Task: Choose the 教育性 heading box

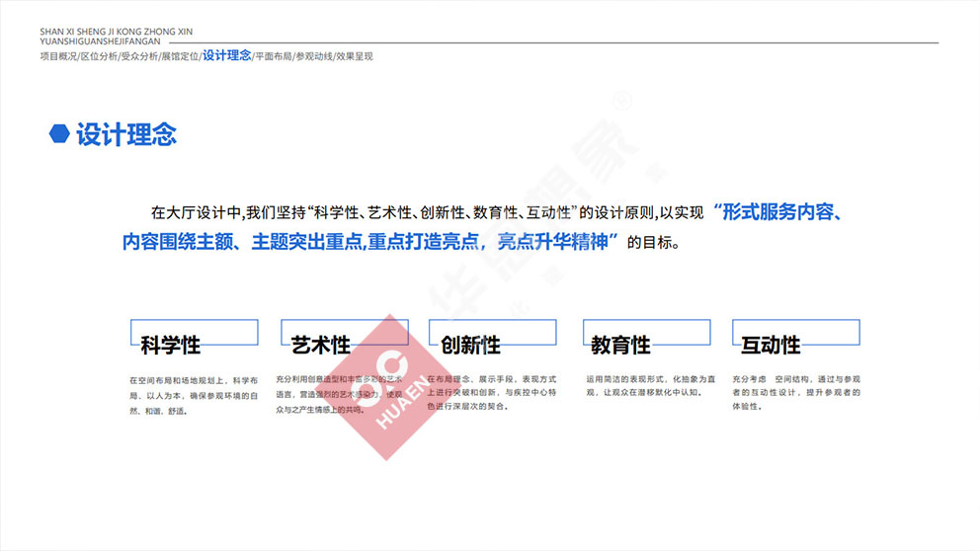Action: [647, 333]
